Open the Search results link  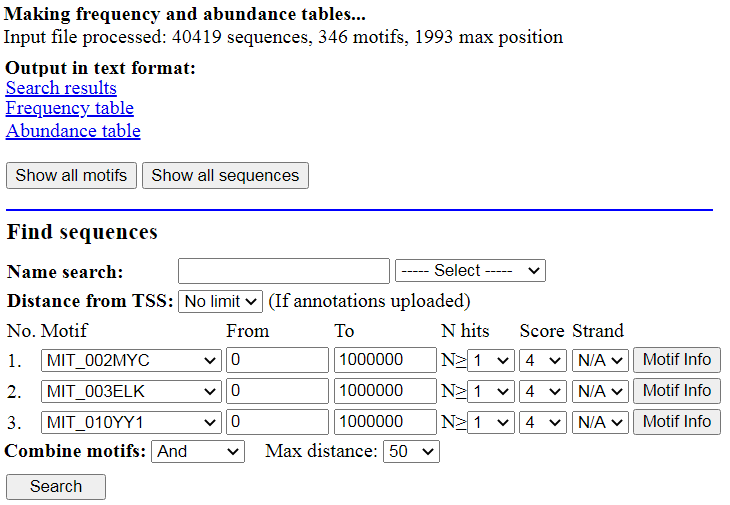pyautogui.click(x=61, y=88)
